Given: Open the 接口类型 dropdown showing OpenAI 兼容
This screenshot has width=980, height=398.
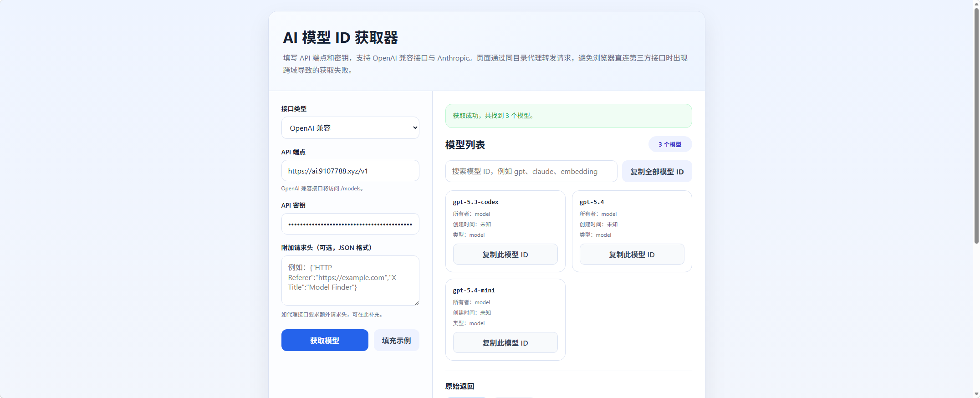Looking at the screenshot, I should point(350,128).
